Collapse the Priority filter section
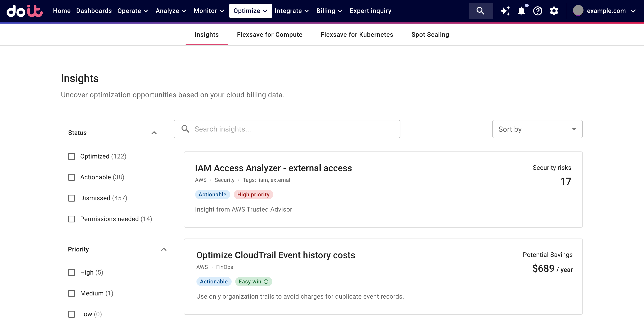 coord(164,249)
